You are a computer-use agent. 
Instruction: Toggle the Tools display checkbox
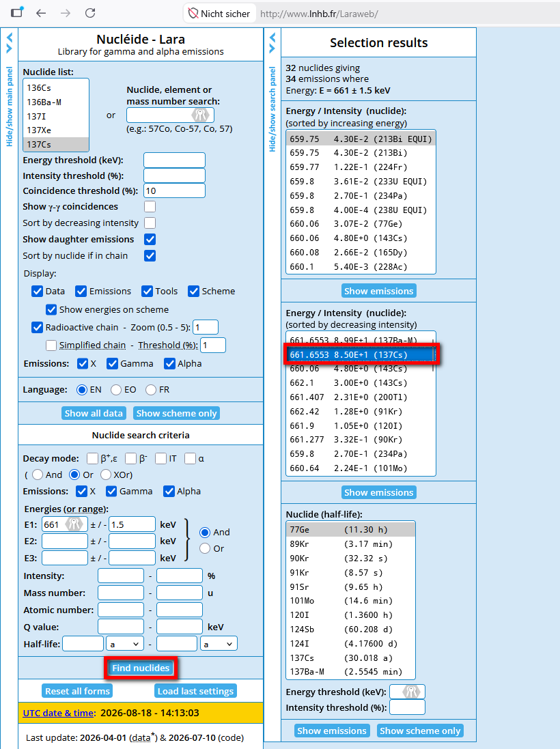[x=147, y=291]
